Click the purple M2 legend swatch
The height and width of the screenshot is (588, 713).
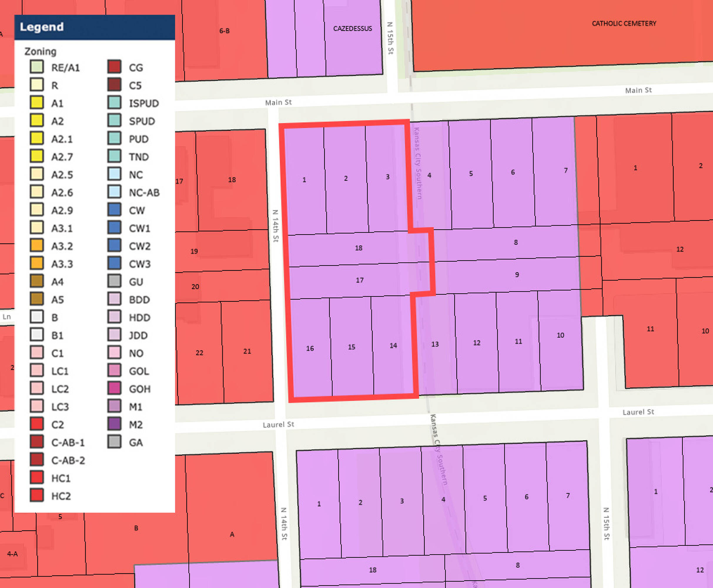pos(114,424)
